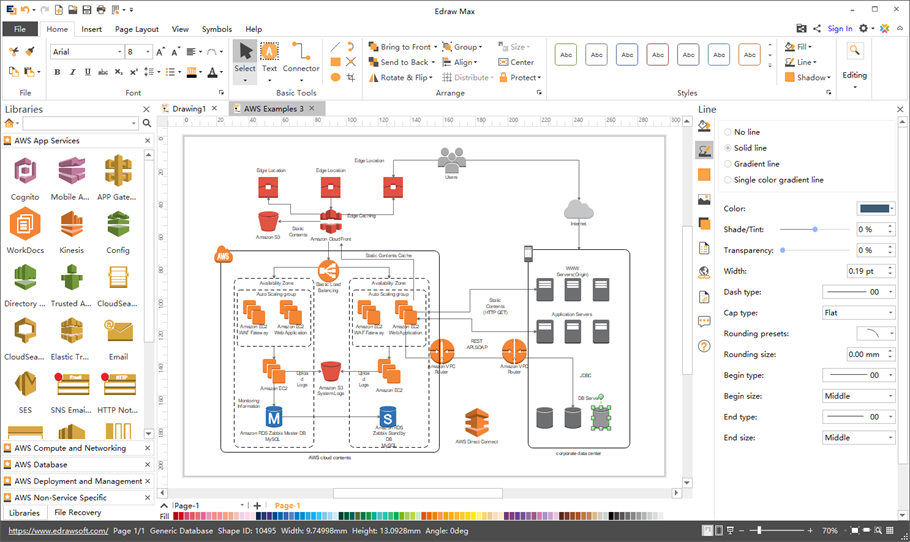
Task: Open the Page Layout ribbon tab
Action: coord(136,30)
